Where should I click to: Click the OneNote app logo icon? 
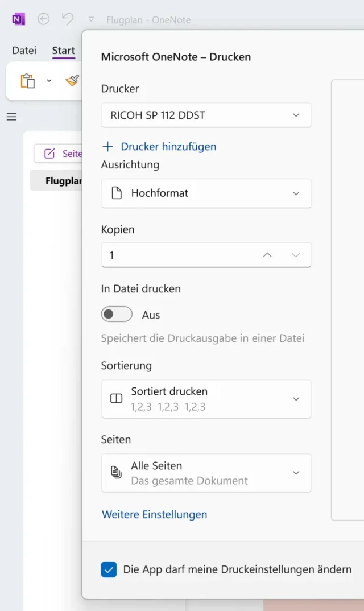point(18,19)
